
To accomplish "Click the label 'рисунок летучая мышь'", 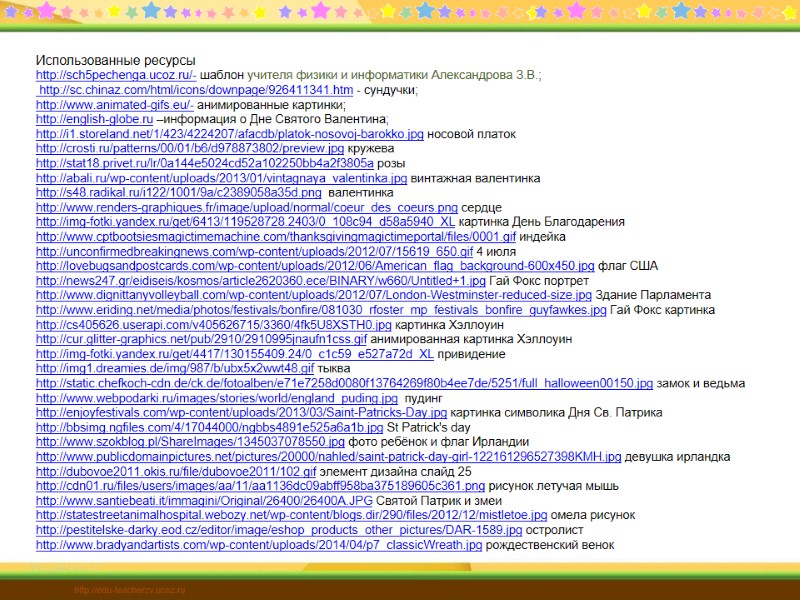I will 554,485.
